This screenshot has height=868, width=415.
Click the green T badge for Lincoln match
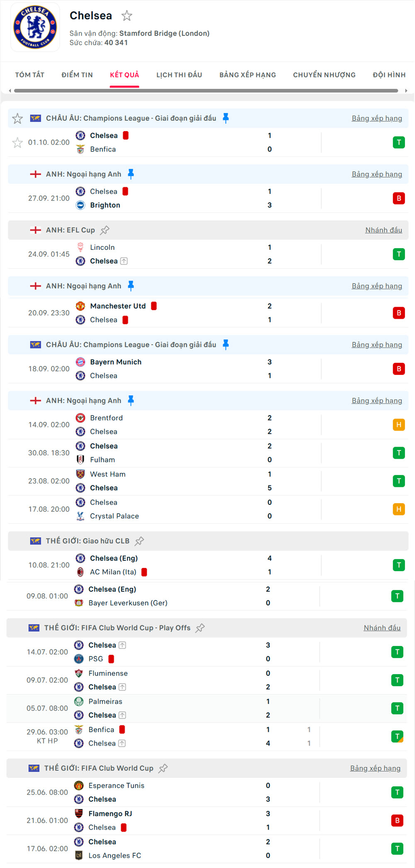[398, 254]
